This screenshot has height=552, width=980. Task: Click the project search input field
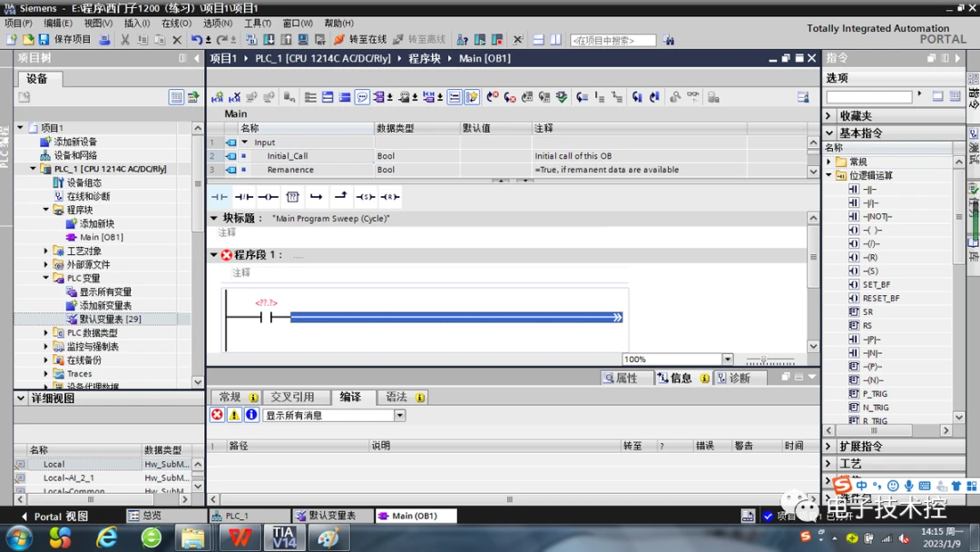coord(612,40)
